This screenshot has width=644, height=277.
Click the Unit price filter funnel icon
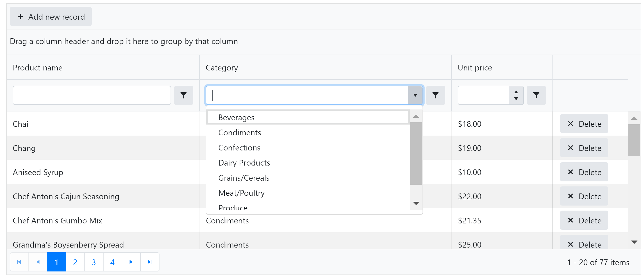[x=536, y=95]
